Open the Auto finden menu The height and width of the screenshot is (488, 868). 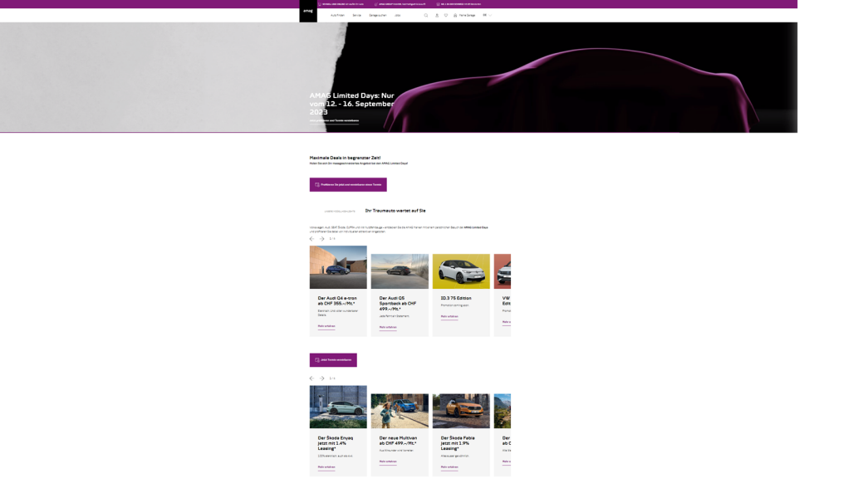click(337, 16)
